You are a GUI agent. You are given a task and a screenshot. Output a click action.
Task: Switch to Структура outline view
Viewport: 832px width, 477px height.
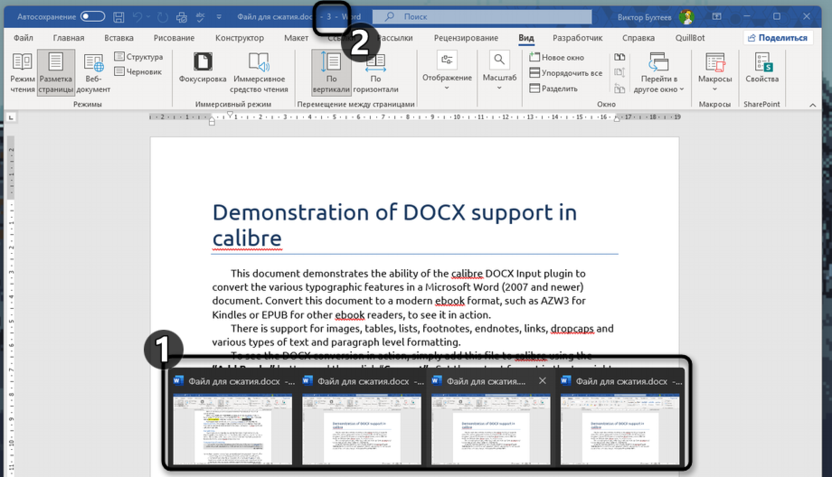point(139,57)
